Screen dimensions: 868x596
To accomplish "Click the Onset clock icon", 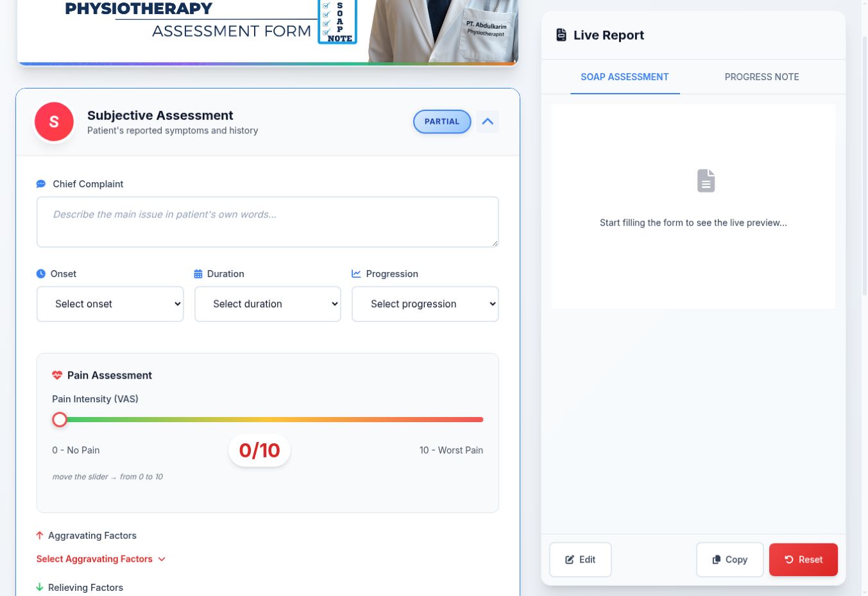I will tap(41, 274).
